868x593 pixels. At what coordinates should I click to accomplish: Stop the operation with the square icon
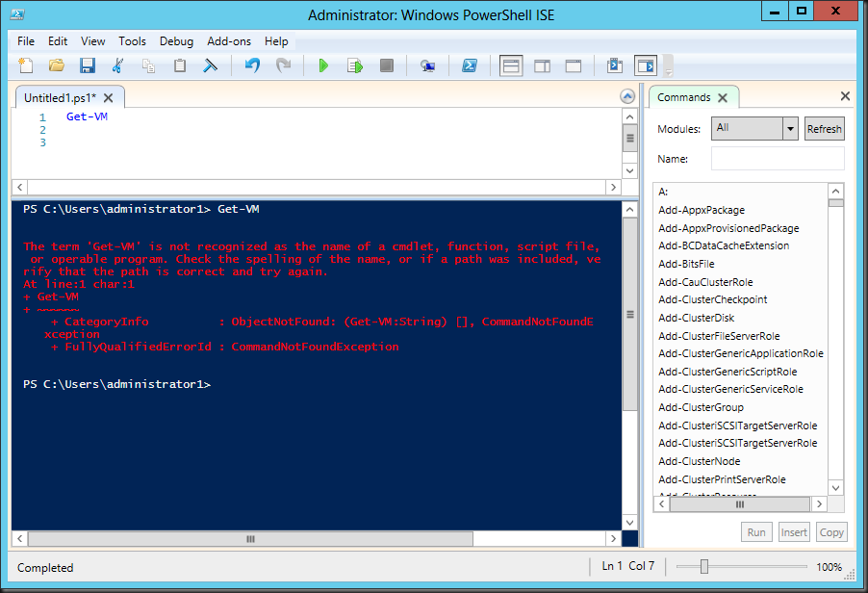(x=387, y=65)
